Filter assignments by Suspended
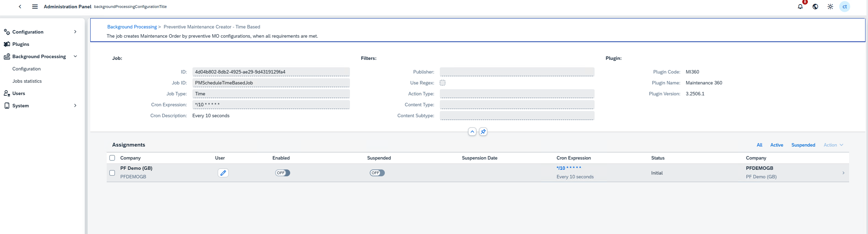This screenshot has width=868, height=234. coord(803,145)
